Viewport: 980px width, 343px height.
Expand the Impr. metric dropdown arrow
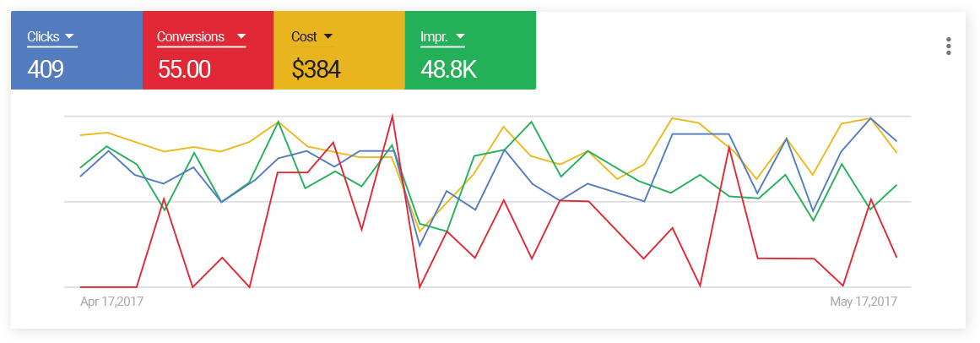click(460, 36)
